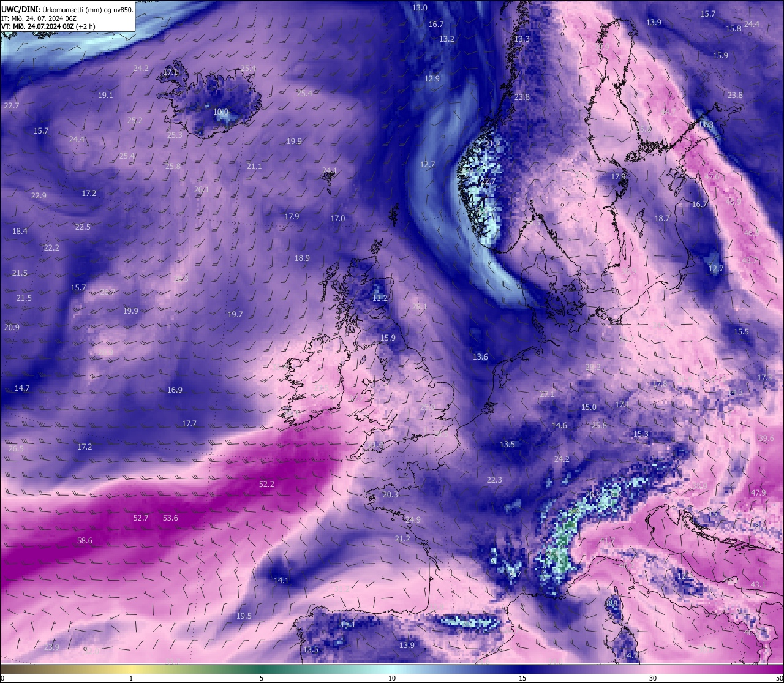Click the 13.0 value at the top edge
Screen dimensions: 784x683
click(420, 7)
